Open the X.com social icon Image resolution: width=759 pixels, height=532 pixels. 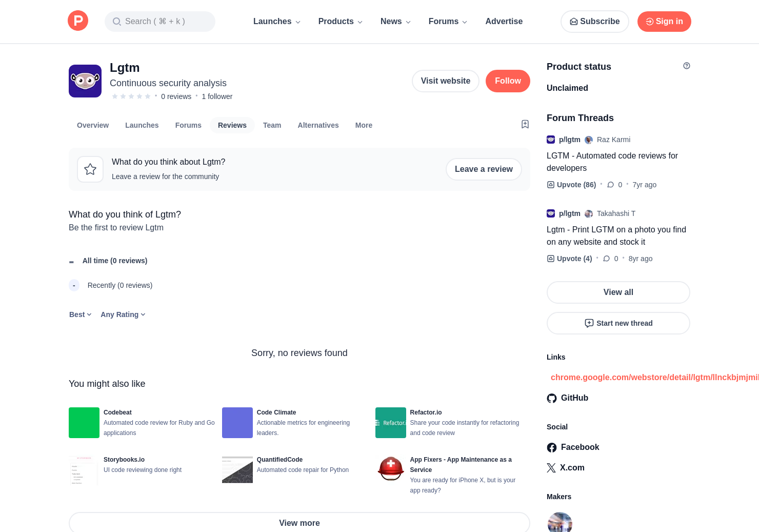coord(551,468)
